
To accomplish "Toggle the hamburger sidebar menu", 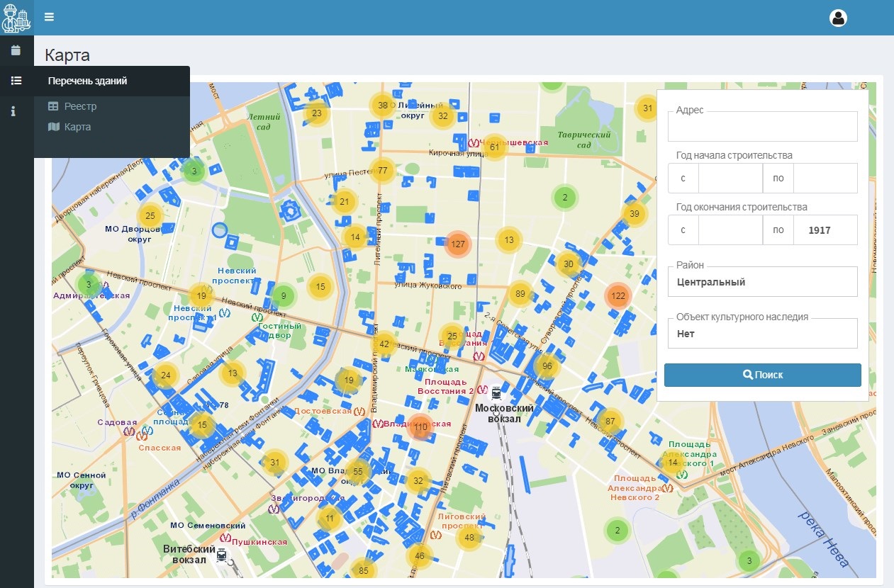I will pyautogui.click(x=49, y=17).
